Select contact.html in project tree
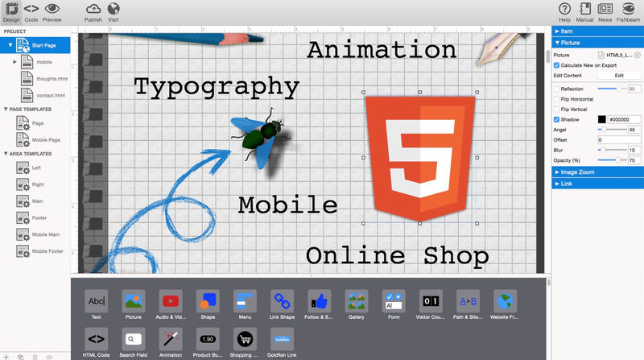 click(43, 95)
